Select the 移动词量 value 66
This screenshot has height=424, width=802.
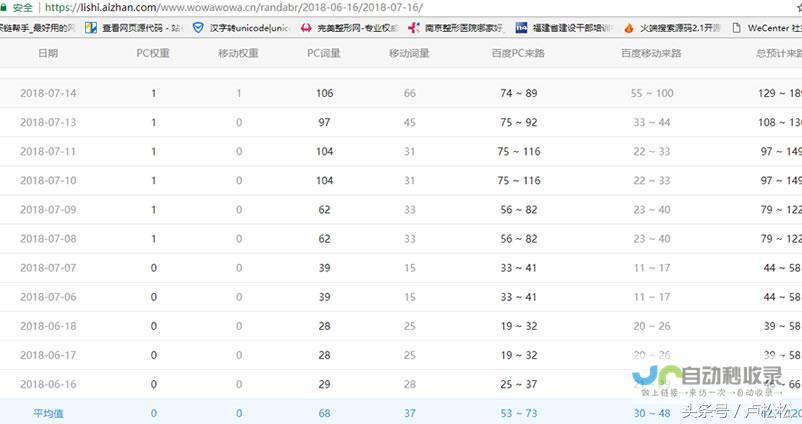click(410, 93)
